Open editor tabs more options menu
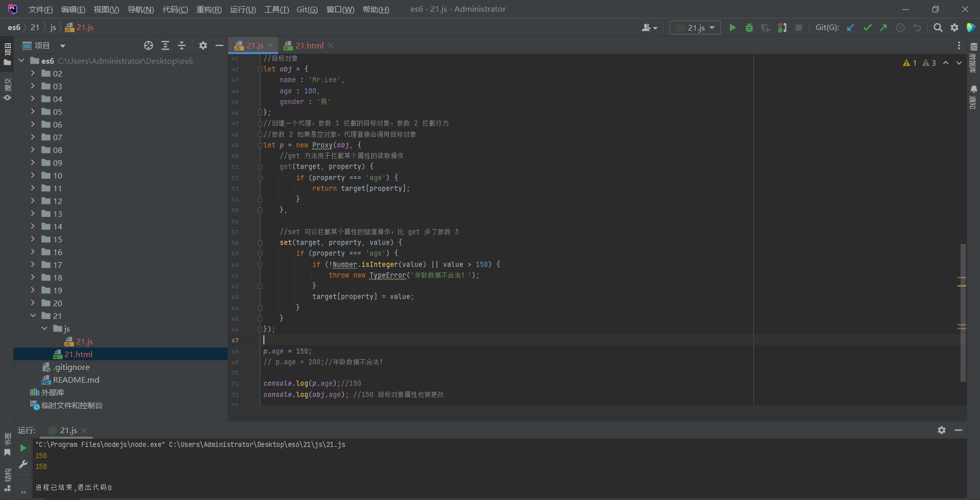980x500 pixels. tap(959, 45)
